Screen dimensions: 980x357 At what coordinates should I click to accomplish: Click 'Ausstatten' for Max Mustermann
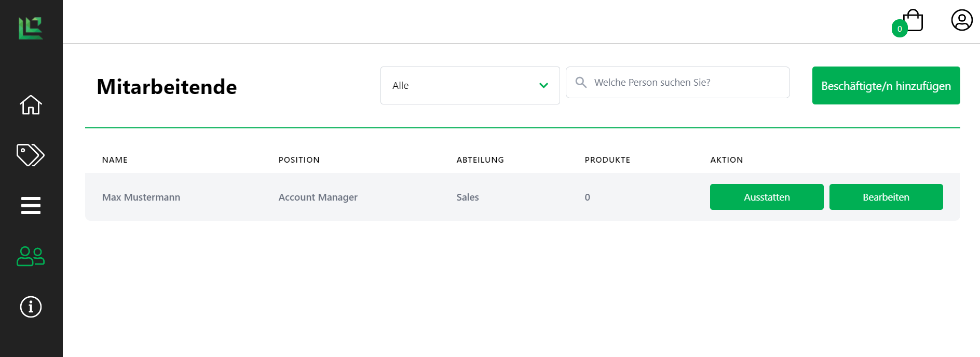pyautogui.click(x=766, y=197)
